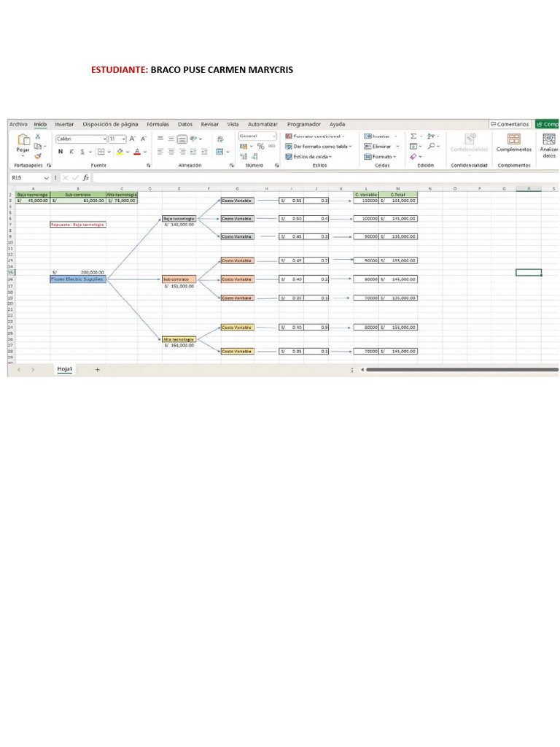Align text to top icon
The image size is (560, 747).
pyautogui.click(x=160, y=139)
